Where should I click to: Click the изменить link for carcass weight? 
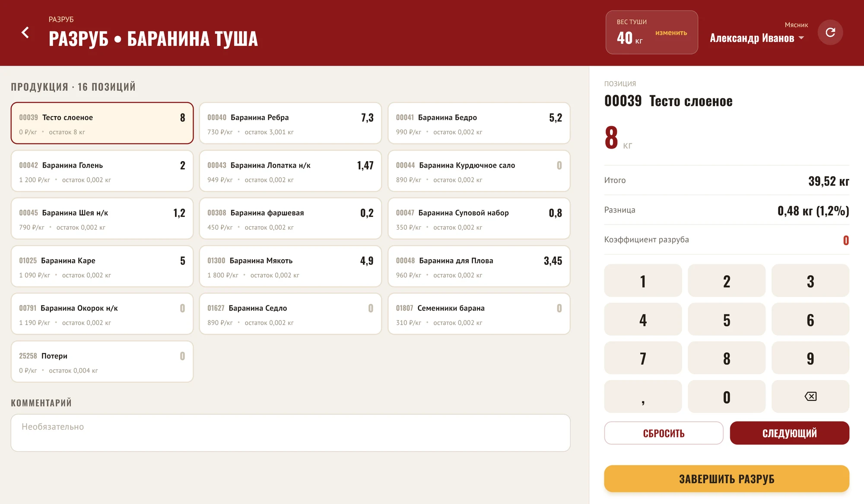pyautogui.click(x=671, y=33)
